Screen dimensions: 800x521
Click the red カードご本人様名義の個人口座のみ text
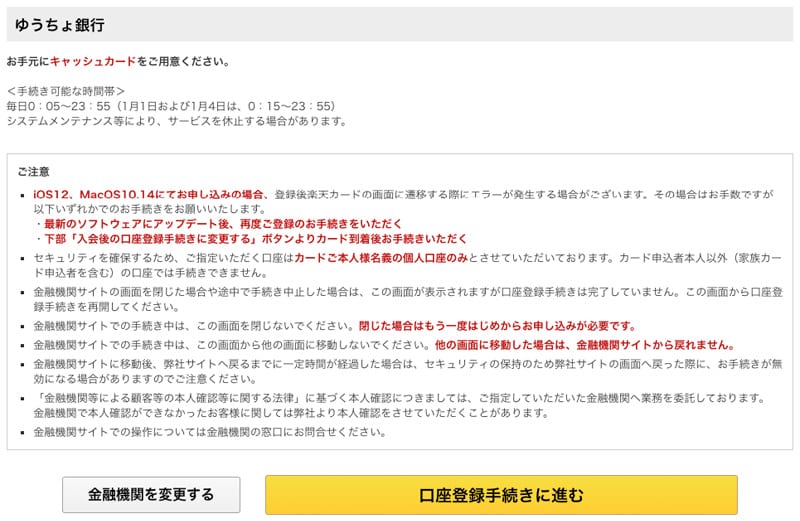click(x=381, y=258)
